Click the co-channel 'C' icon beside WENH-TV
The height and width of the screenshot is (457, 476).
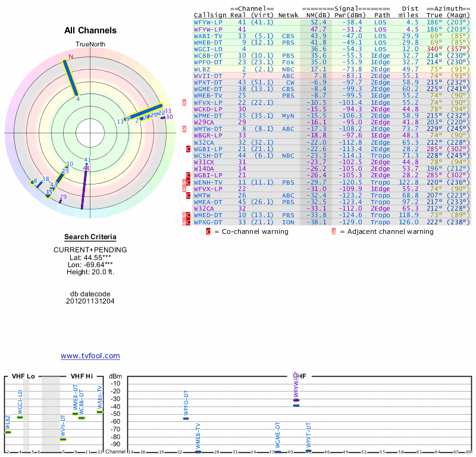click(188, 182)
